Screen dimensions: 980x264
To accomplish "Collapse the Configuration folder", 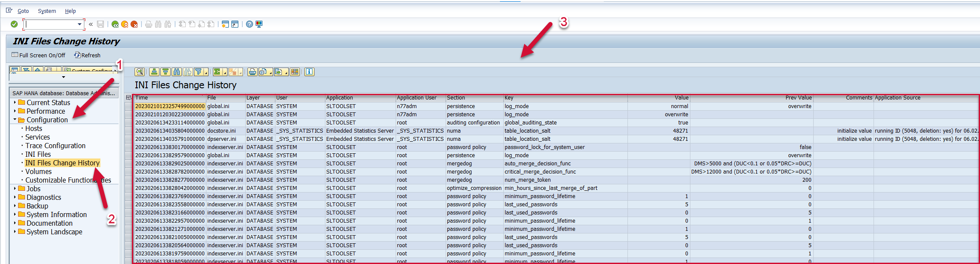I will (x=15, y=120).
